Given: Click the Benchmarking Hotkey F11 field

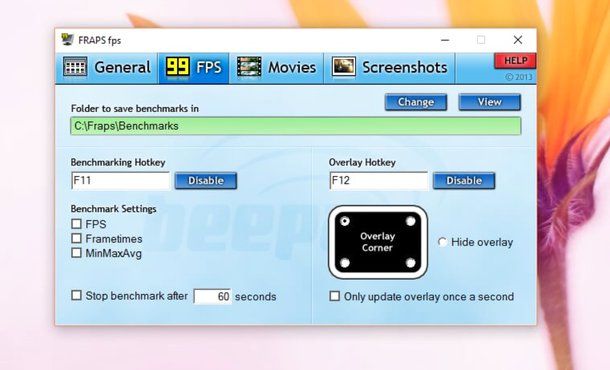Looking at the screenshot, I should tap(121, 181).
